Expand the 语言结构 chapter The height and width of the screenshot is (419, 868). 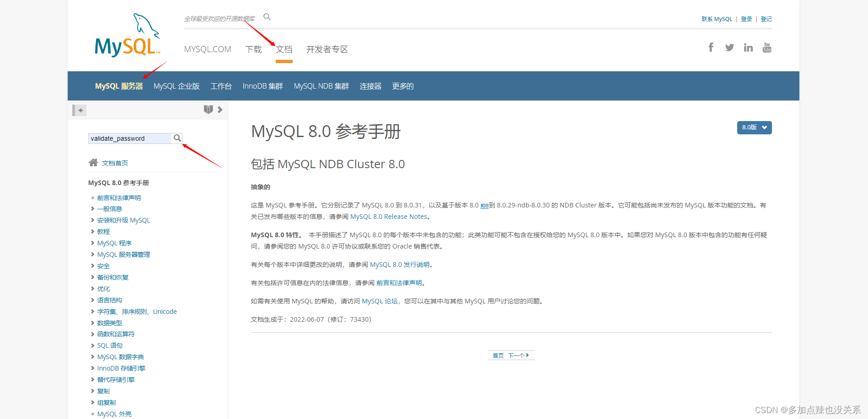pos(92,300)
